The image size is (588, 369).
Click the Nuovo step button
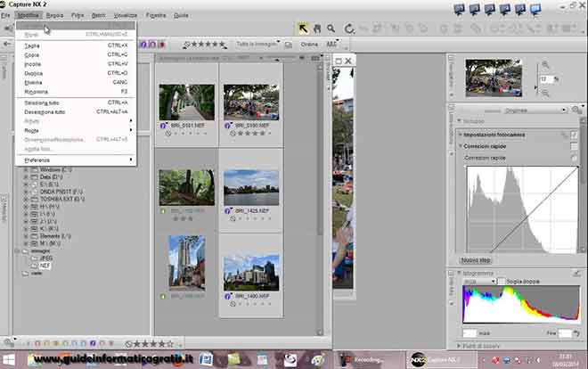476,260
